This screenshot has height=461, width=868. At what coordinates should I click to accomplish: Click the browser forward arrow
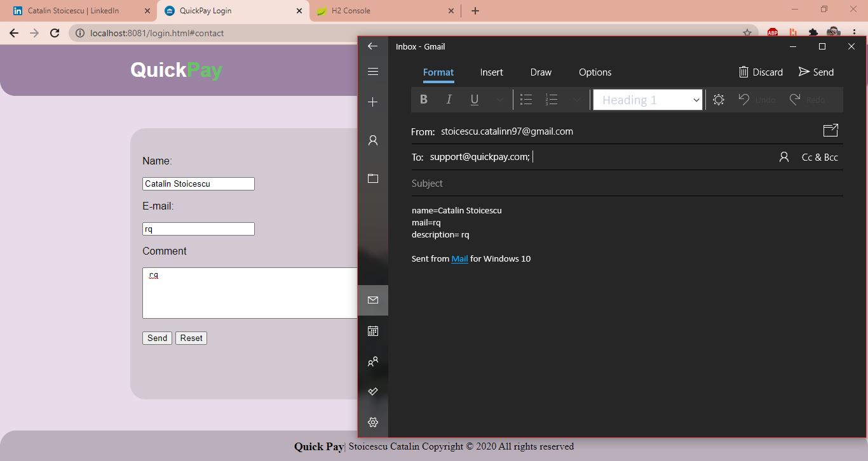pyautogui.click(x=34, y=33)
